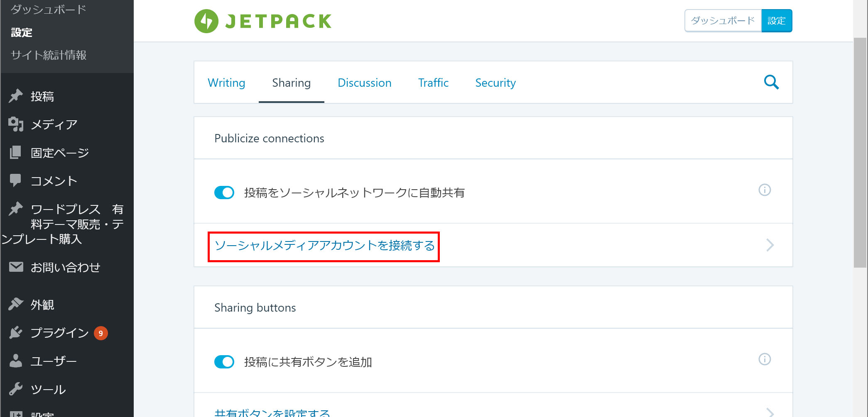Click the pin icon beside 投稿

tap(16, 96)
